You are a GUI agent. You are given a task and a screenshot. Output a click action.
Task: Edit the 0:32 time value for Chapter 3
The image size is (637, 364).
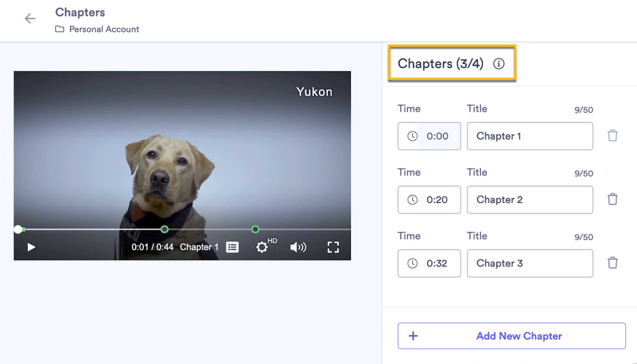[437, 263]
